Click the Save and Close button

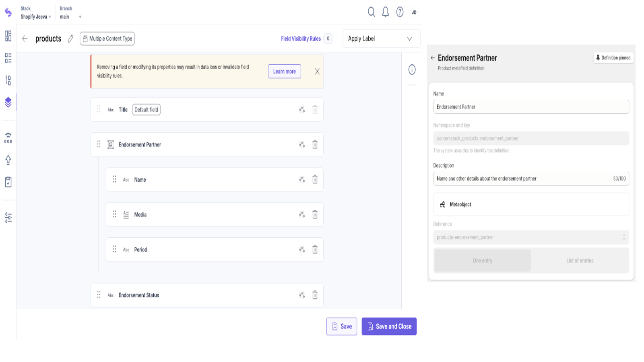389,326
